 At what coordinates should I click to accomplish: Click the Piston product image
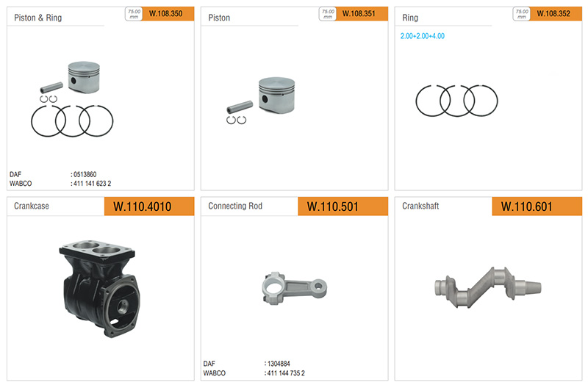tap(261, 101)
